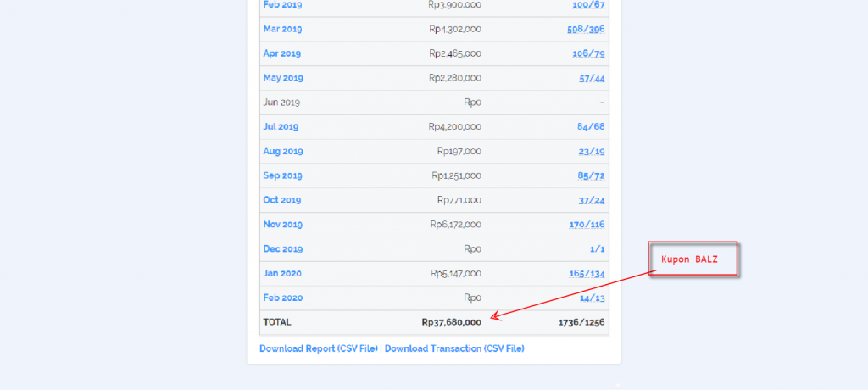Select the Rp37,680,000 total amount
868x390 pixels.
(x=451, y=322)
